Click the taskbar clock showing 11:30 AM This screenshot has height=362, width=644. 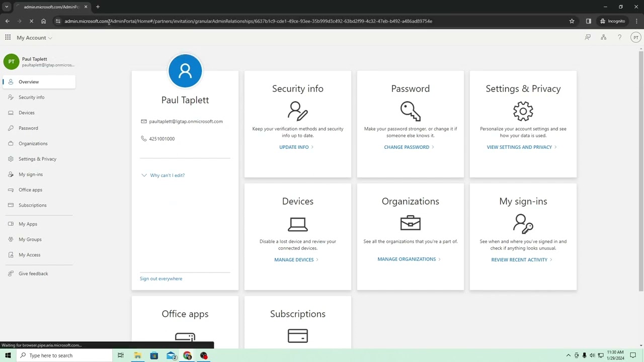coord(615,355)
